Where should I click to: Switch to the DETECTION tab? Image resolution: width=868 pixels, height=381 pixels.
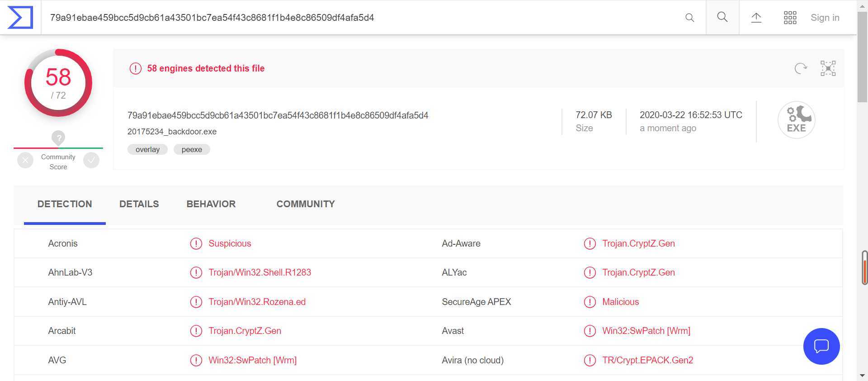point(65,204)
